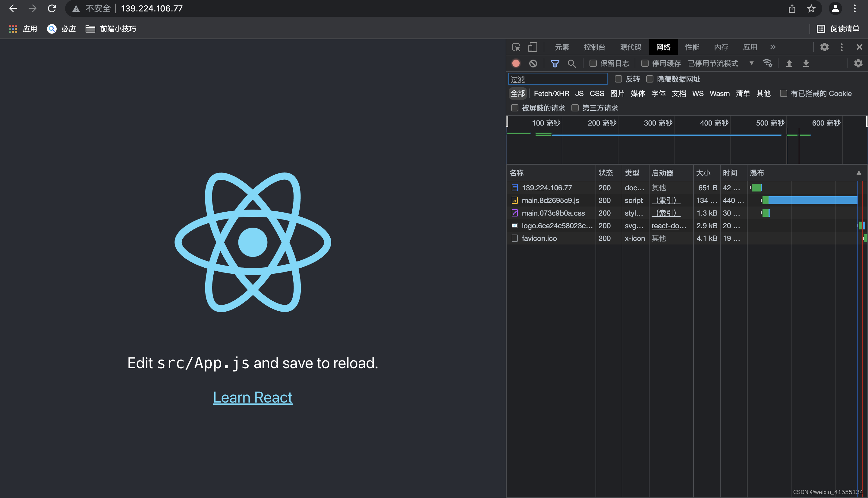Select the 全部 filter type
Screen dimensions: 868x498
coord(517,93)
